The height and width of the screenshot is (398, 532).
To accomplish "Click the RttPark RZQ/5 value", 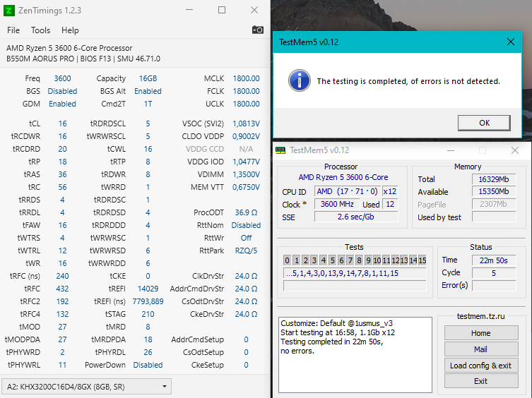I will [x=246, y=251].
